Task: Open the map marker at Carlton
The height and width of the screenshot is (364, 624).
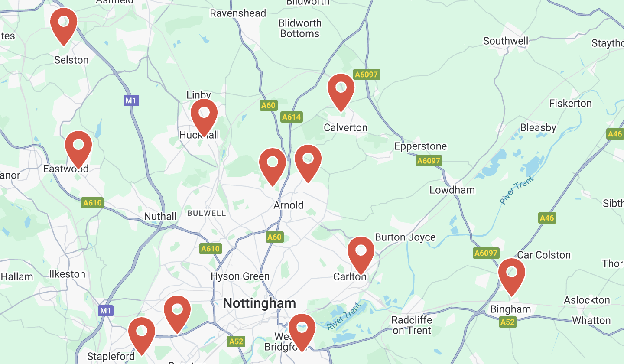Action: (361, 255)
